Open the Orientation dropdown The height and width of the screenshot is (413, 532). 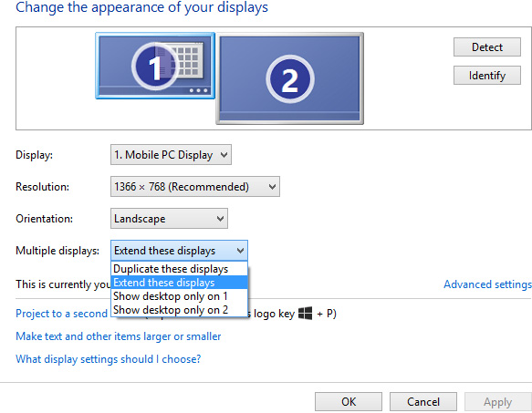coord(169,219)
